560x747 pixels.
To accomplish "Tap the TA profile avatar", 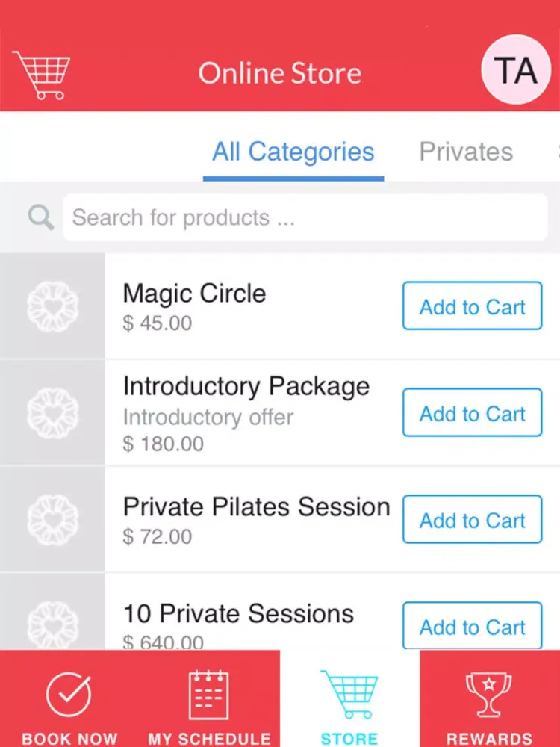I will tap(517, 70).
